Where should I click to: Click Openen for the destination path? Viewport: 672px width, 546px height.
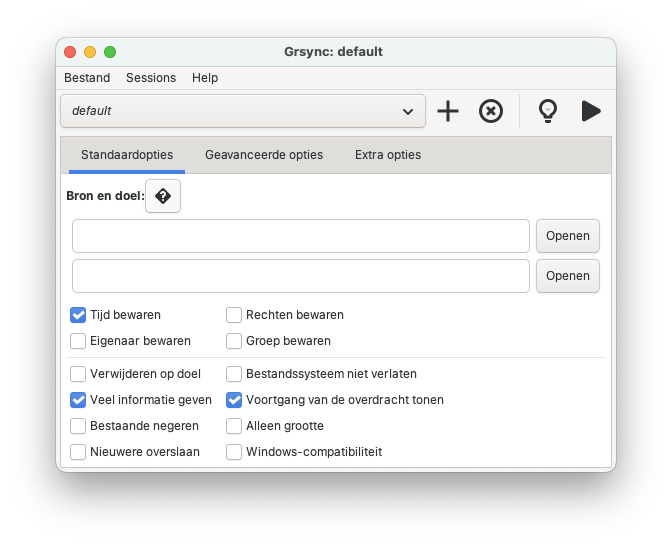click(x=567, y=276)
